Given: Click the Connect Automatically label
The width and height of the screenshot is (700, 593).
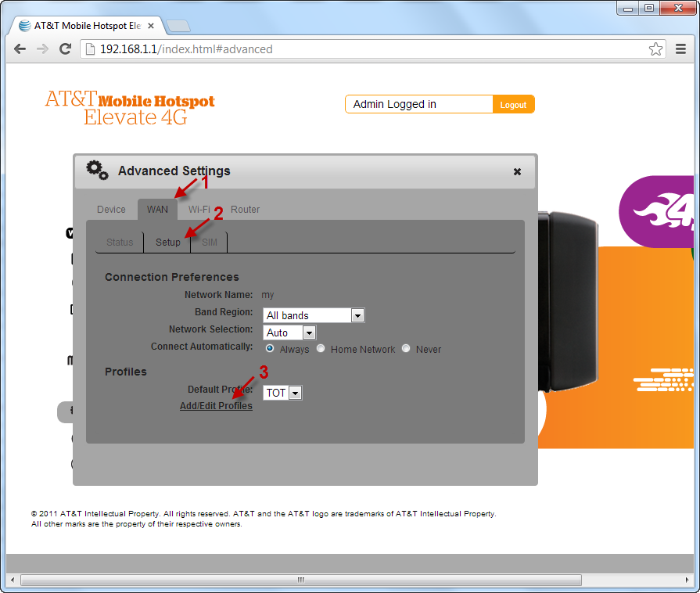Looking at the screenshot, I should 202,346.
